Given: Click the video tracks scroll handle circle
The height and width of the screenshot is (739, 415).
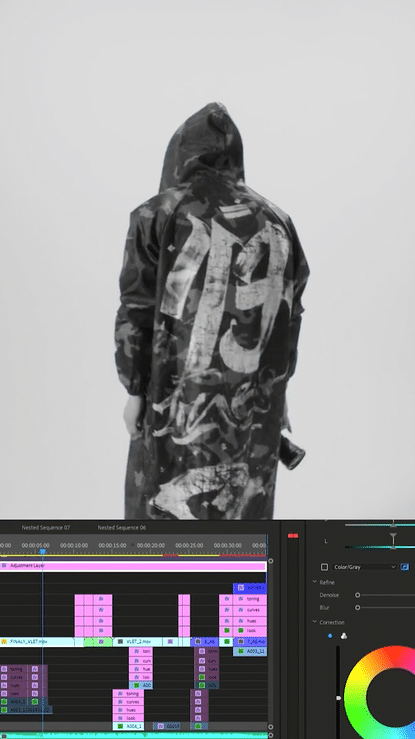Looking at the screenshot, I should click(x=270, y=561).
